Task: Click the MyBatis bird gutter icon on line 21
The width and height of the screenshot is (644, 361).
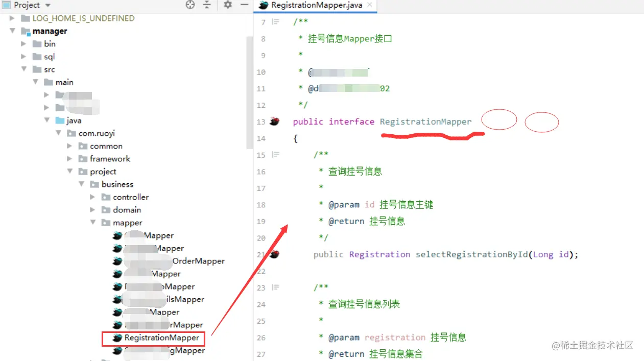Action: point(275,254)
